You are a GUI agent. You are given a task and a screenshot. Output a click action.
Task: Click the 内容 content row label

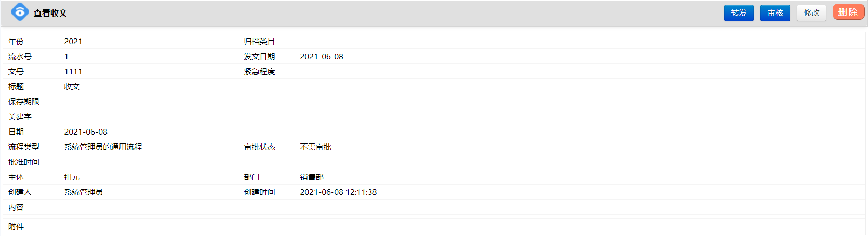(16, 207)
